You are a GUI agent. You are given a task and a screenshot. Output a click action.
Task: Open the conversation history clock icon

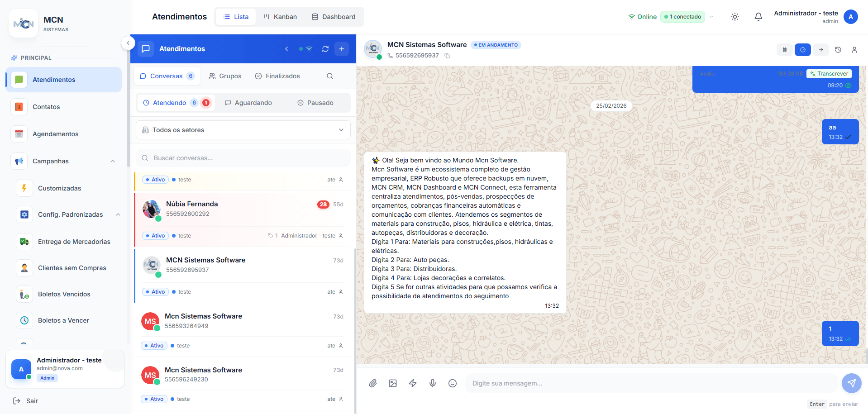coord(838,50)
